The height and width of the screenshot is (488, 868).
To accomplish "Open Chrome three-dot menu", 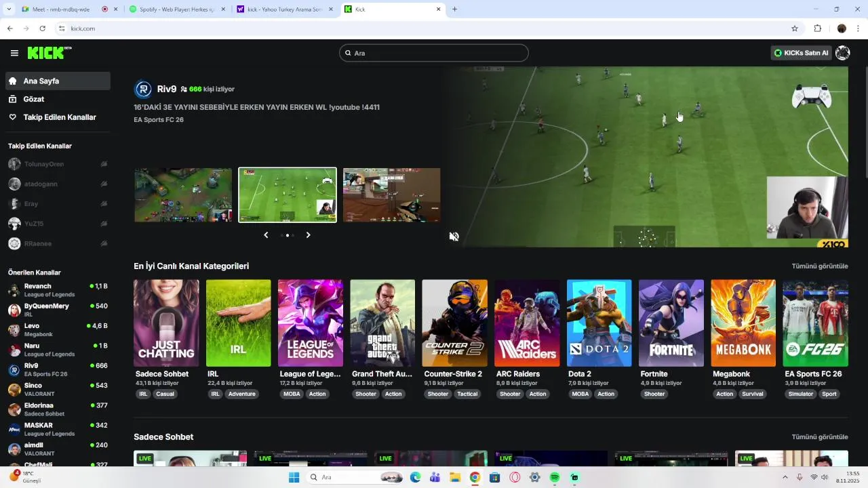I will 859,28.
